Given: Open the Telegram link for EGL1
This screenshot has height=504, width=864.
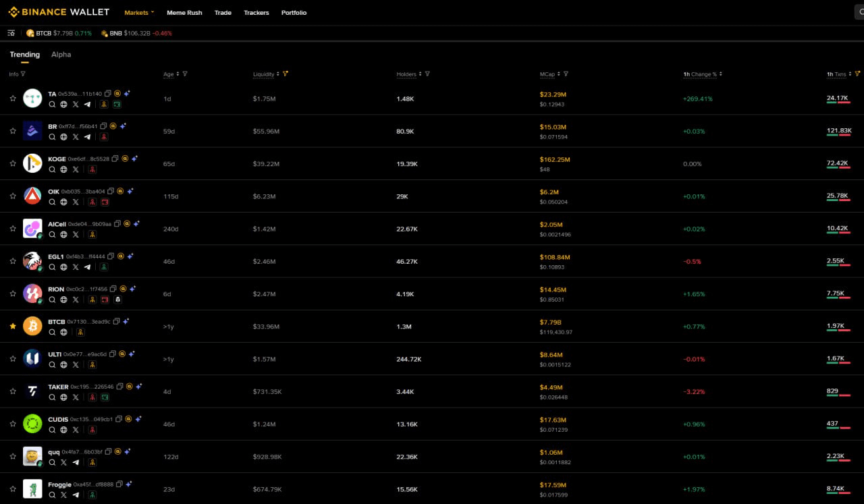Looking at the screenshot, I should (x=87, y=267).
